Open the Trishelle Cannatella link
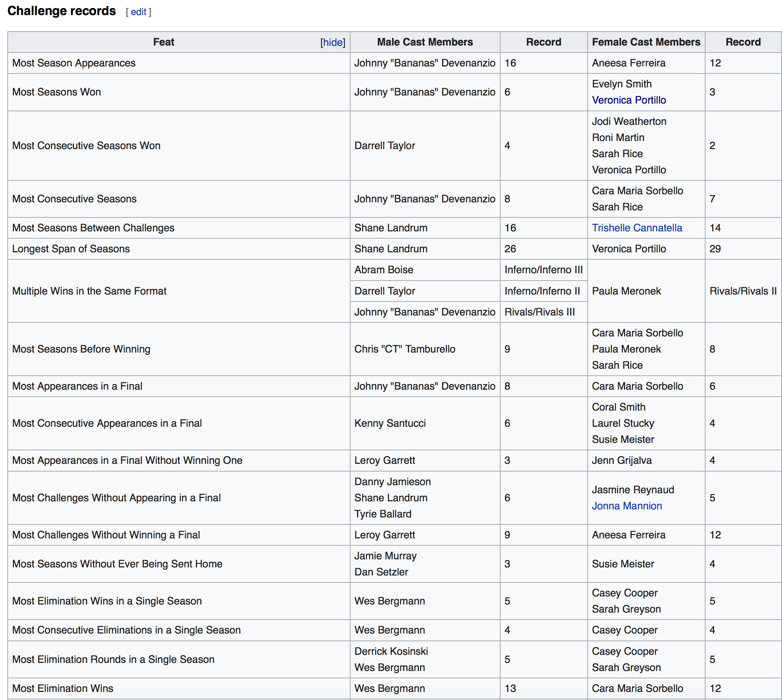This screenshot has width=782, height=700. pos(636,228)
